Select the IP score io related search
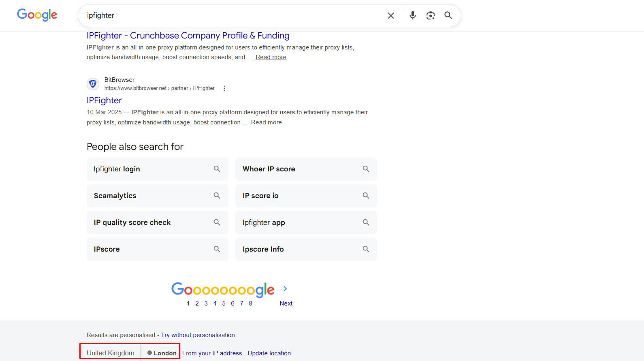 306,196
